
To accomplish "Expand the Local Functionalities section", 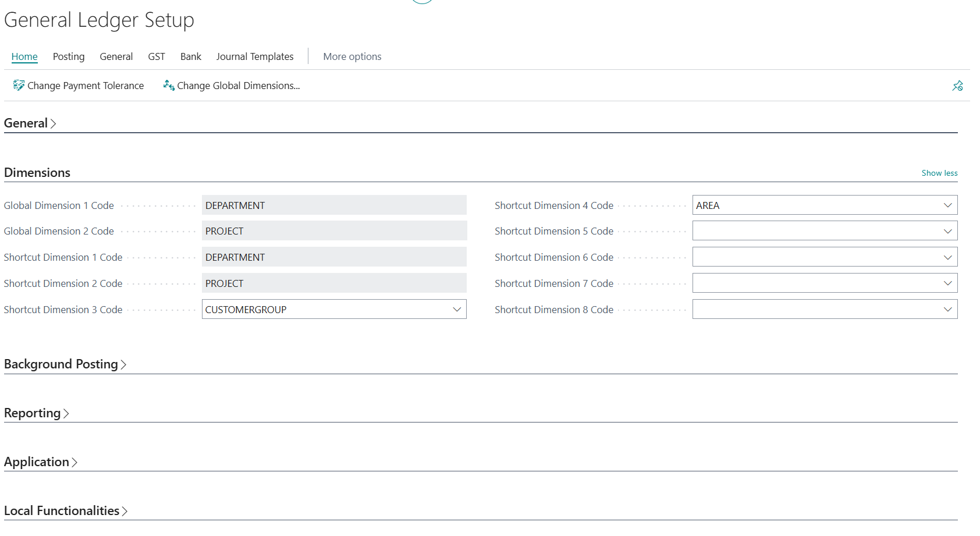I will pyautogui.click(x=65, y=511).
